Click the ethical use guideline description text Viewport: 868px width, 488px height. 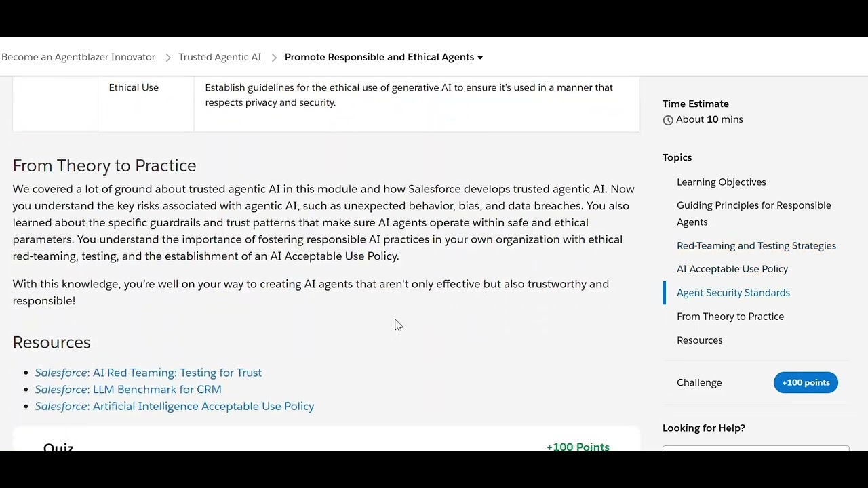point(409,95)
